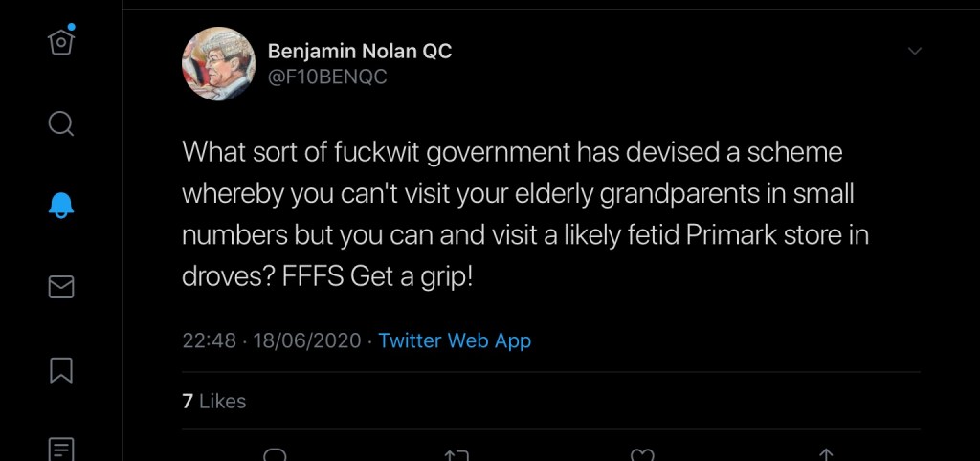Viewport: 980px width, 461px height.
Task: Click the 22:48 · 18/06/2020 timestamp
Action: coord(272,340)
